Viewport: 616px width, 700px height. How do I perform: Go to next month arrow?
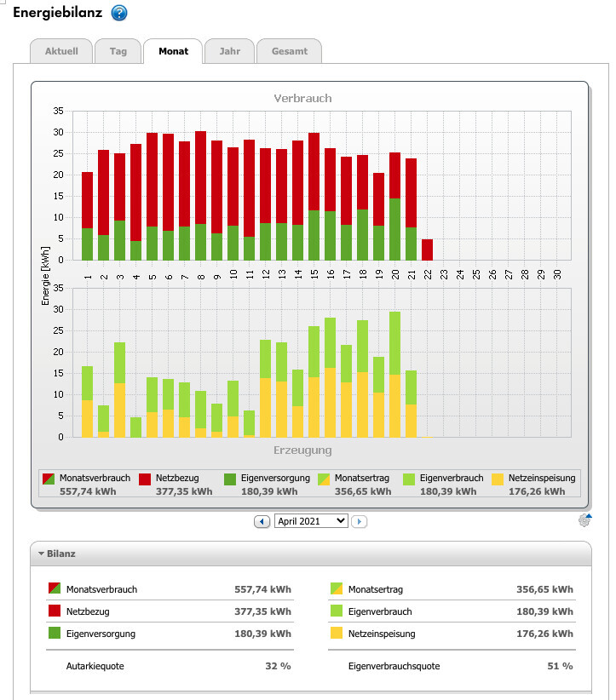pos(359,521)
